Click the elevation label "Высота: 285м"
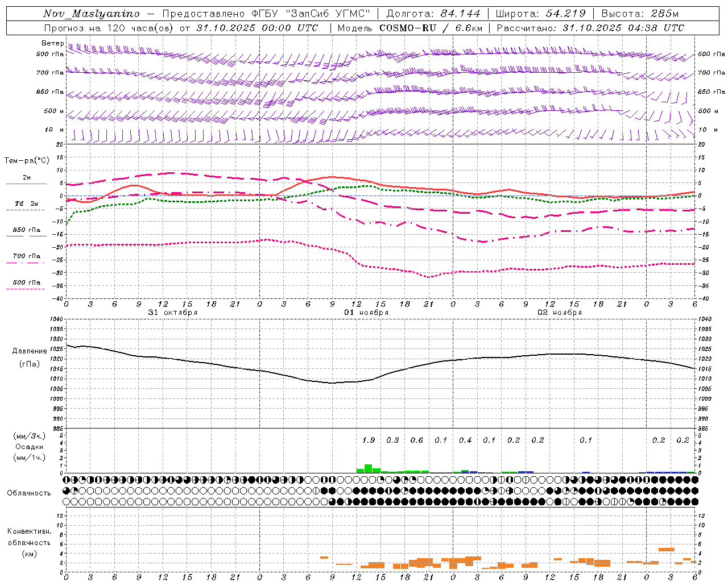 pyautogui.click(x=640, y=14)
